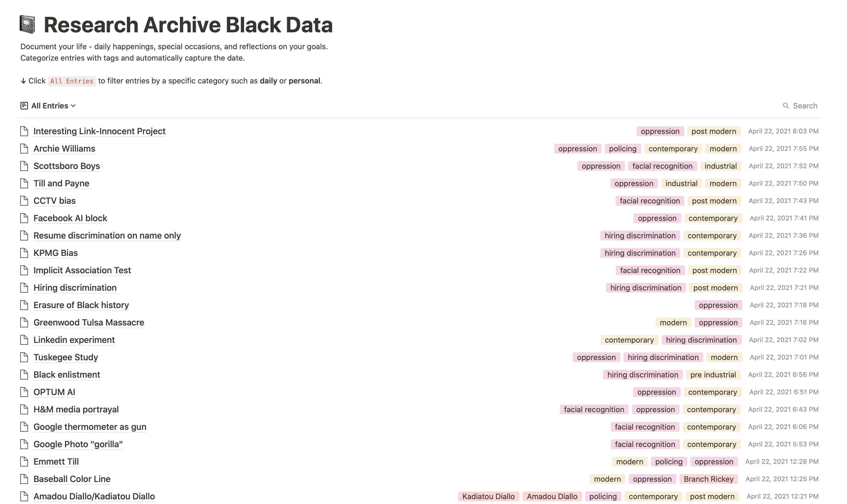Click the Branch Rickey tag
Viewport: 847px width, 504px height.
point(708,479)
